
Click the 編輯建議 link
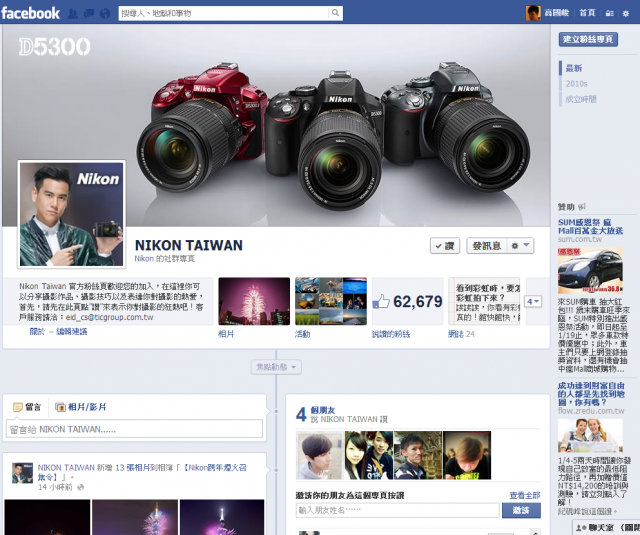pos(71,331)
